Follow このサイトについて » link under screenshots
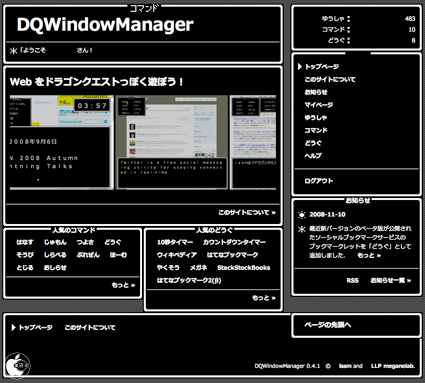The height and width of the screenshot is (383, 425). [x=247, y=212]
